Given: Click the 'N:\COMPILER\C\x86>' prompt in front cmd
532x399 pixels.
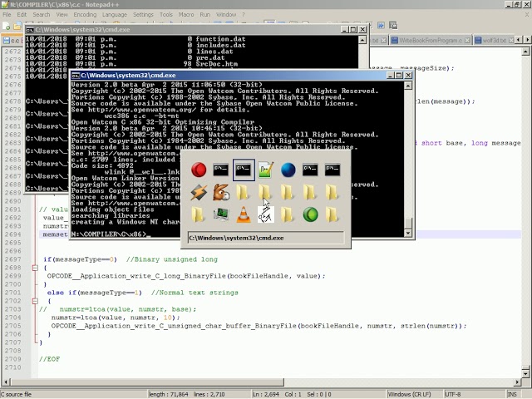Looking at the screenshot, I should click(x=109, y=234).
